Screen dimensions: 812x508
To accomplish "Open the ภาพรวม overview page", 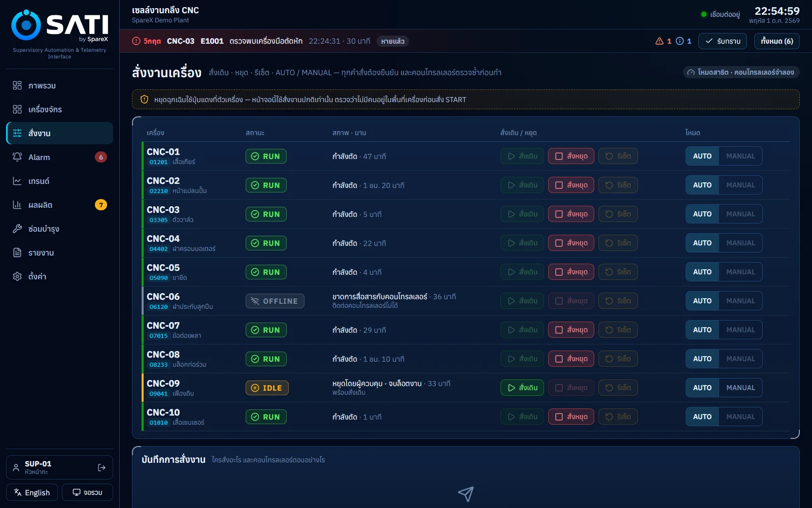I will (59, 85).
